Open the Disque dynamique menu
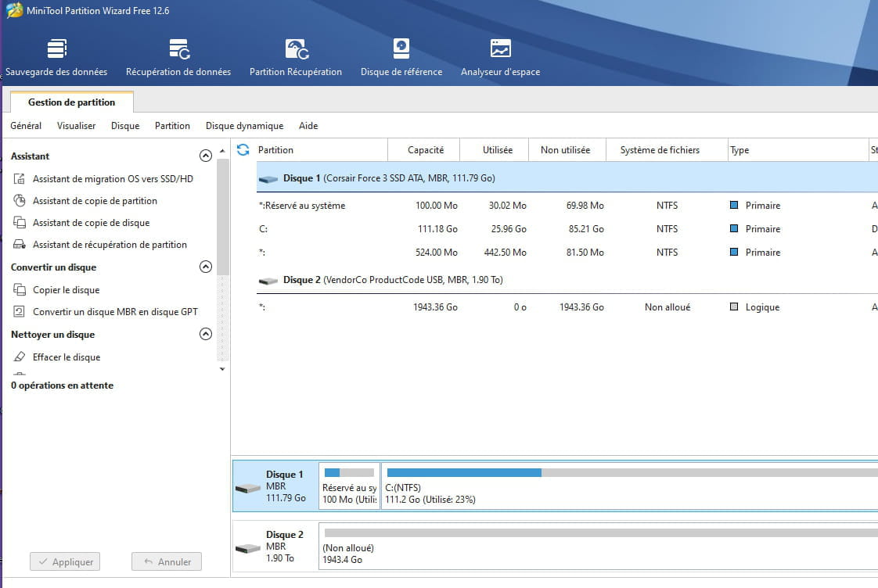Image resolution: width=878 pixels, height=588 pixels. pyautogui.click(x=244, y=126)
